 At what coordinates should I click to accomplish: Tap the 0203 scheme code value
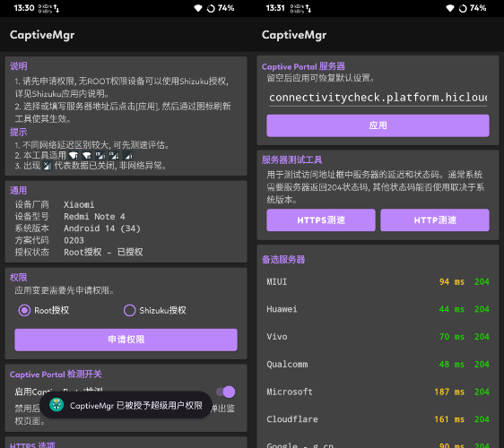pyautogui.click(x=74, y=240)
